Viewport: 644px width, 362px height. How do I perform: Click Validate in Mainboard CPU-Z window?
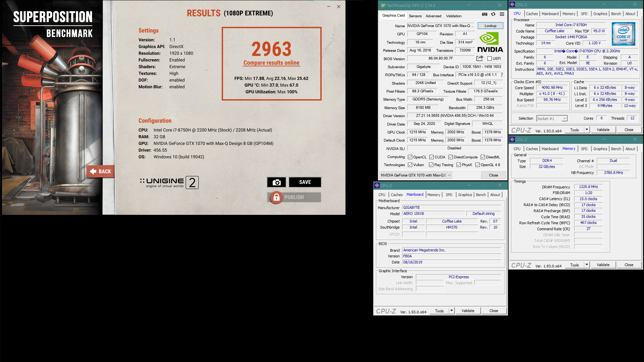point(468,311)
